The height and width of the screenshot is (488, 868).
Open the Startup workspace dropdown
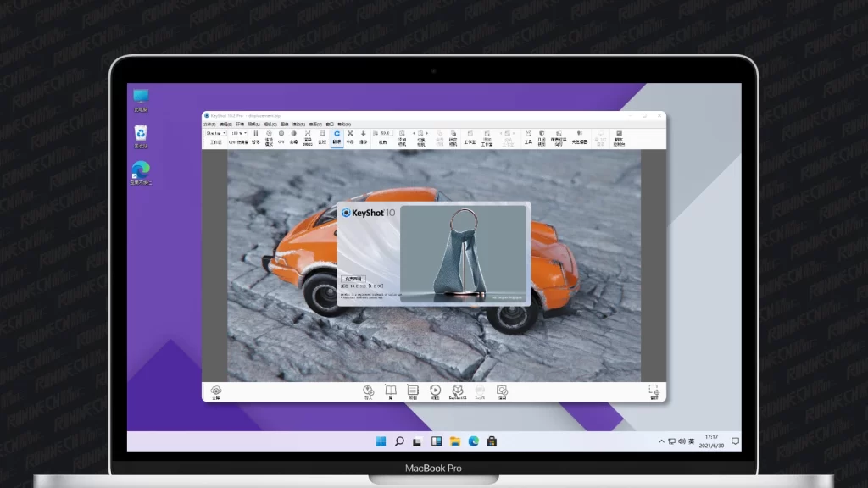coord(216,133)
